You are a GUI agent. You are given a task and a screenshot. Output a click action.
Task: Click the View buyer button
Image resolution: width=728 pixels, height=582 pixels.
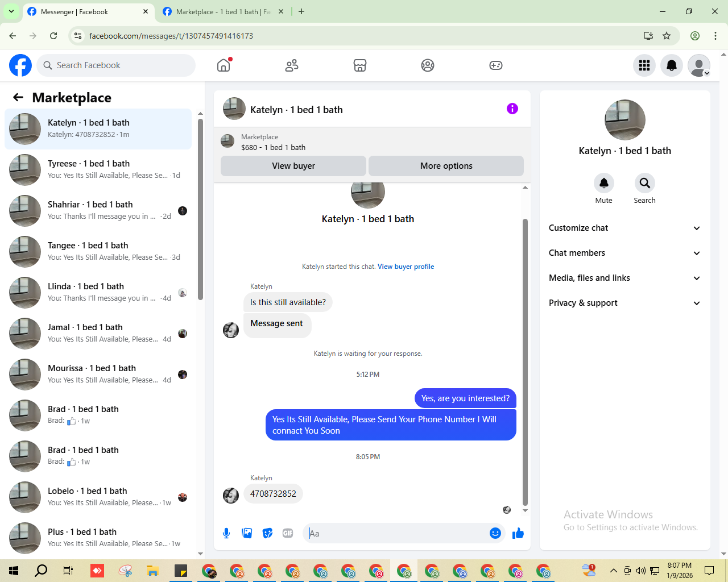click(293, 166)
